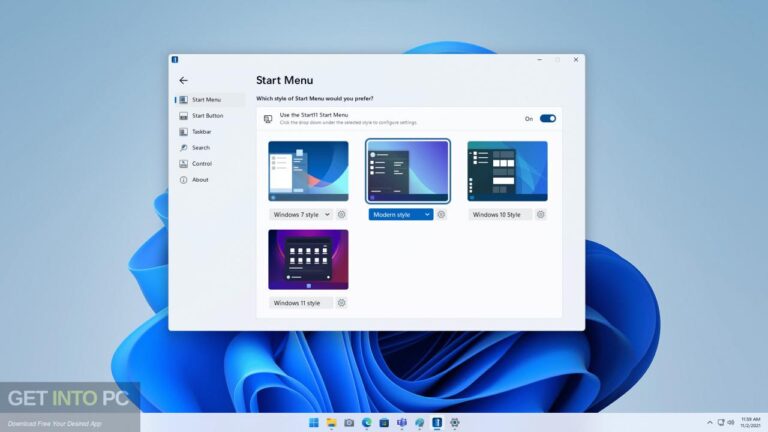768x432 pixels.
Task: Minimize the Start11 window
Action: 540,60
